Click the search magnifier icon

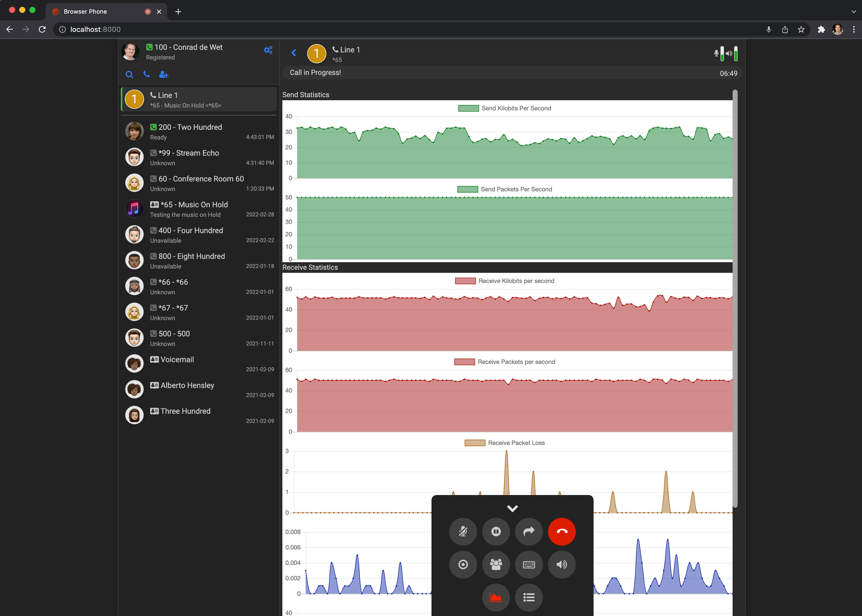click(129, 75)
